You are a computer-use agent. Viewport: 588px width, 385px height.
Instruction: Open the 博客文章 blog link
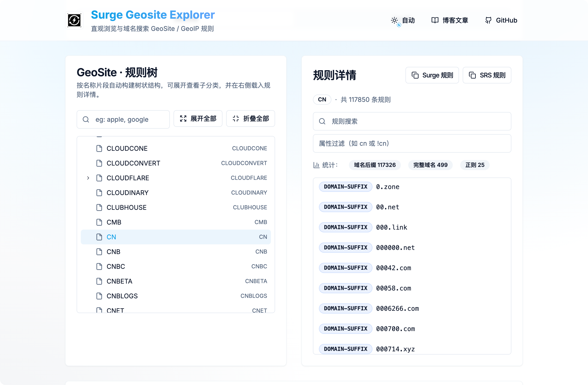(450, 21)
